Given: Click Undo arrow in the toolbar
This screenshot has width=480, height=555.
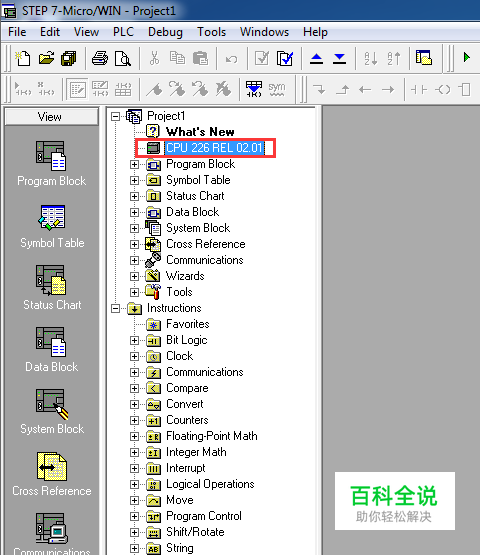Looking at the screenshot, I should (231, 59).
